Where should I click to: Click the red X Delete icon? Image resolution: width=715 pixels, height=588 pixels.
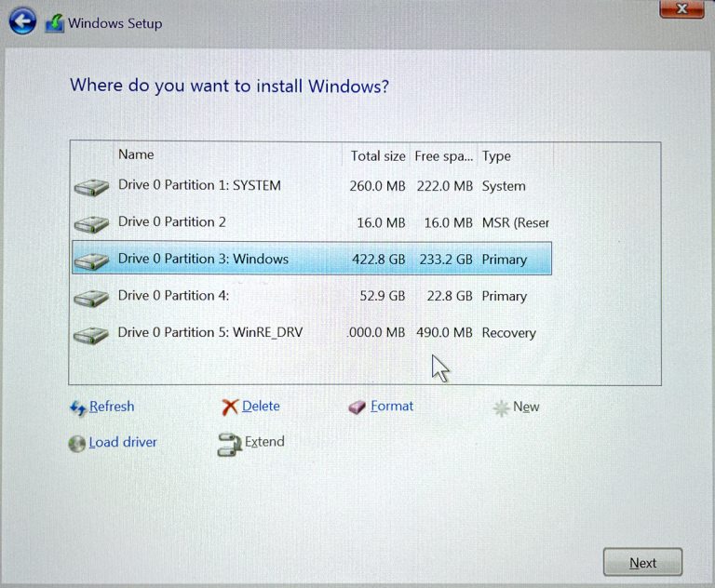point(230,408)
